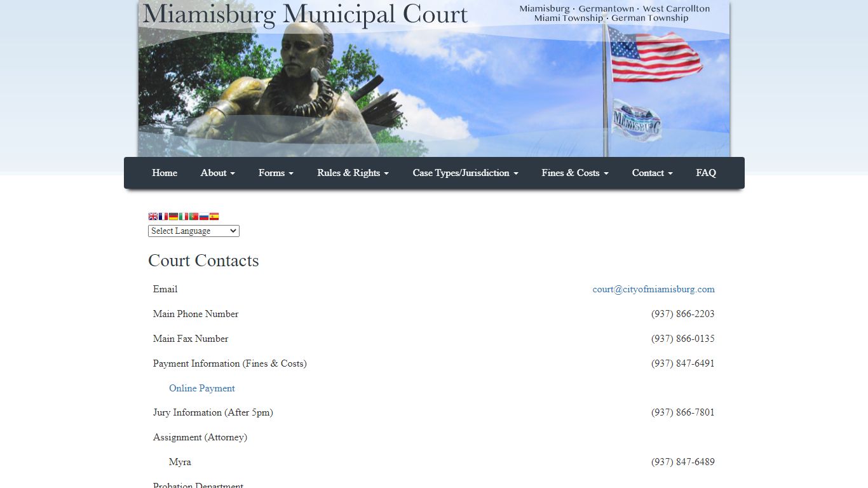The width and height of the screenshot is (868, 488).
Task: Select the fax number (937) 866-0135
Action: [682, 339]
